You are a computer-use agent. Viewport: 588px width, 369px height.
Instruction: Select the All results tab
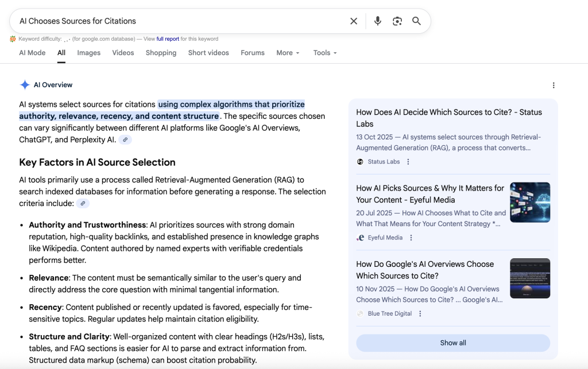tap(61, 53)
